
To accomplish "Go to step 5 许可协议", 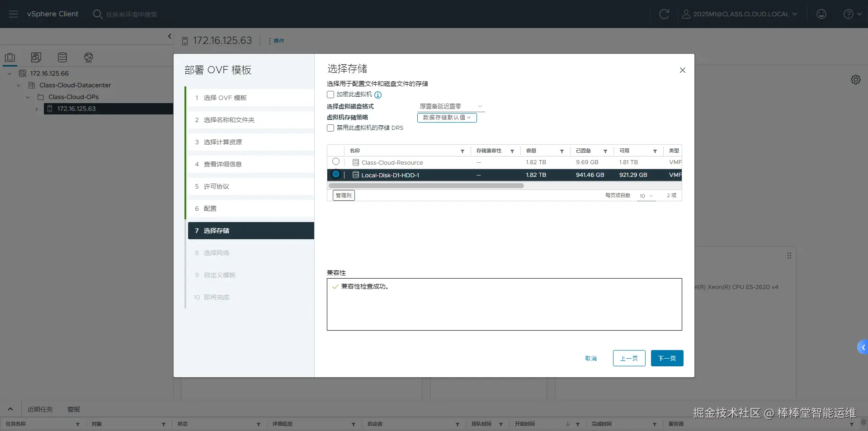I will tap(251, 186).
